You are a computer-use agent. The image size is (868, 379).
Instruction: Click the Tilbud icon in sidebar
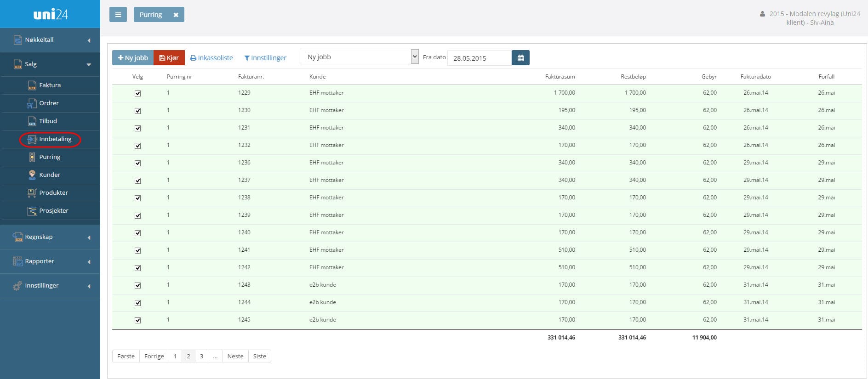(x=32, y=121)
